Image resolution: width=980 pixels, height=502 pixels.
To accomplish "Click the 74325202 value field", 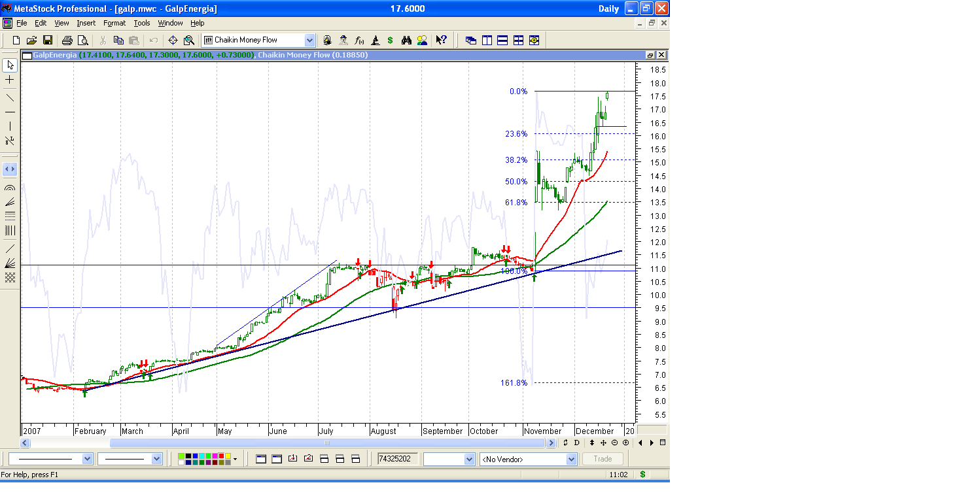I will pyautogui.click(x=398, y=459).
